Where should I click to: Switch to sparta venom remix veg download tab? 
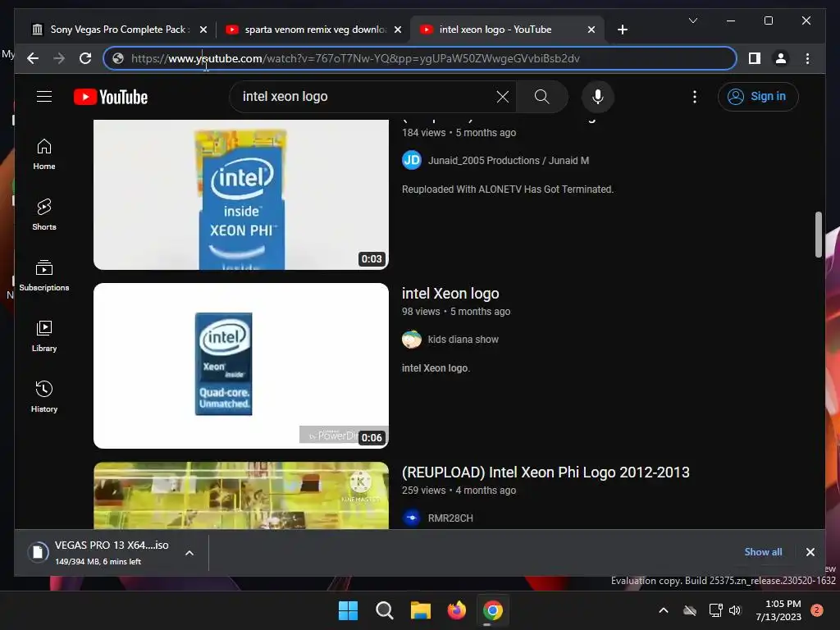(313, 30)
